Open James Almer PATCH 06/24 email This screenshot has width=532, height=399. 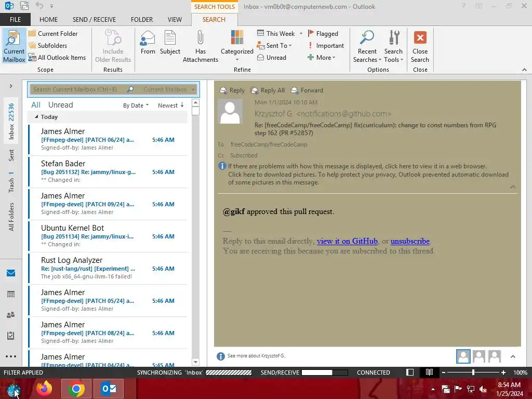pos(108,139)
